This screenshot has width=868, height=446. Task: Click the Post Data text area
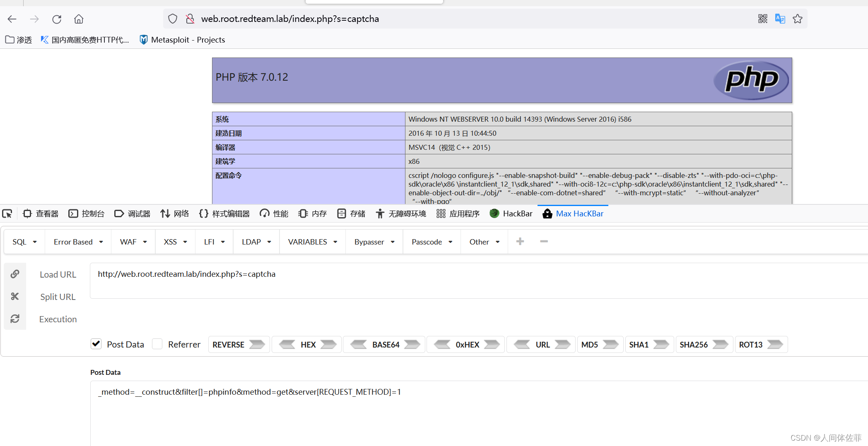pos(479,414)
